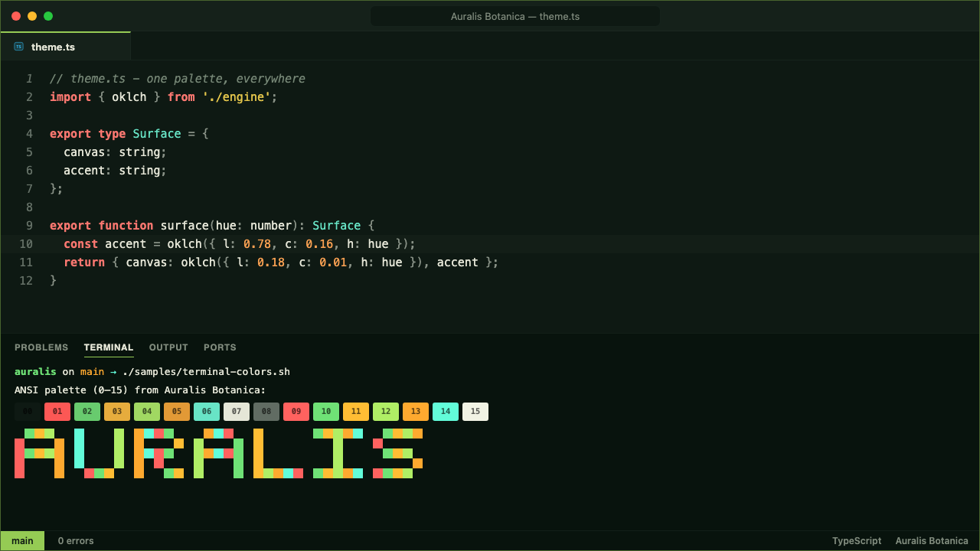Open Auralis Botanica theme selector in status bar
Viewport: 980px width, 551px height.
click(x=932, y=541)
